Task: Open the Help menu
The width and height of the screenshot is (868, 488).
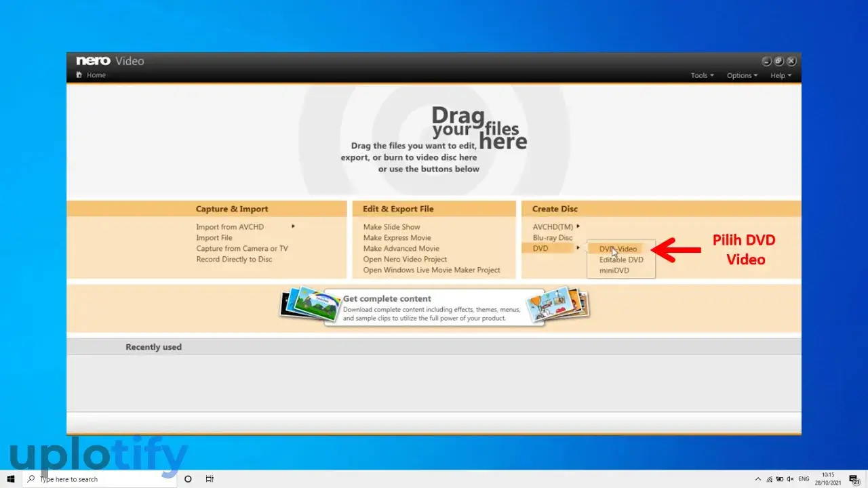Action: (x=781, y=75)
